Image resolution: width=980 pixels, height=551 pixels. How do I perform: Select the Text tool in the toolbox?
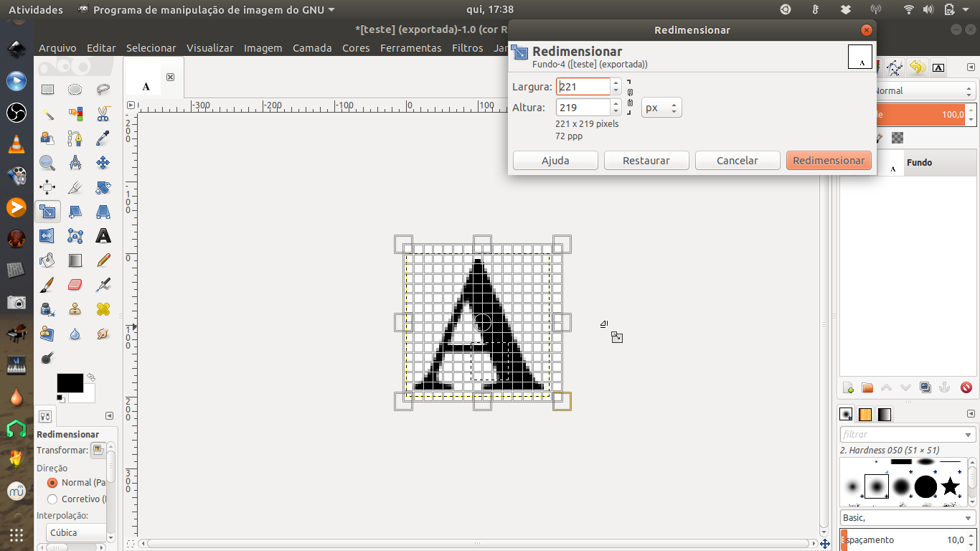tap(103, 235)
